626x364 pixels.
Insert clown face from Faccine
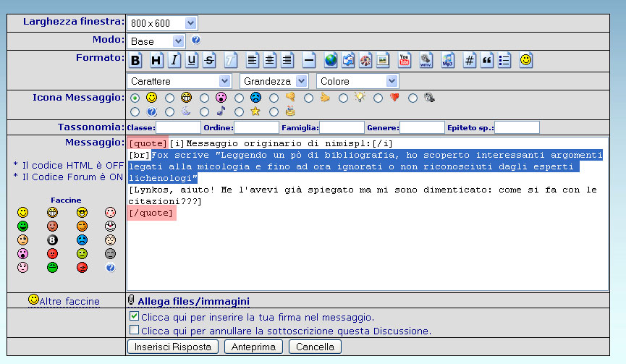110,226
